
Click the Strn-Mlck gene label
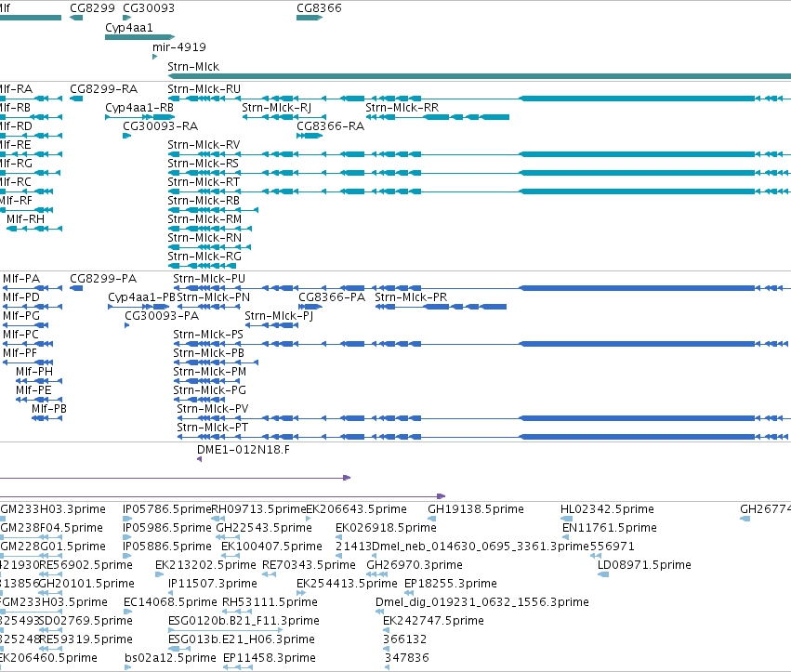point(193,67)
